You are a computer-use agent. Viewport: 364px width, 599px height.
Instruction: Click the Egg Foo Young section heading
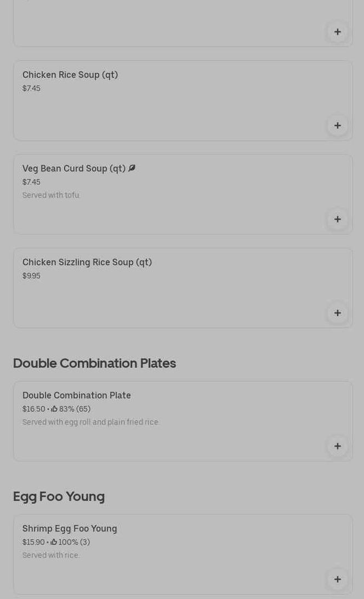click(59, 496)
